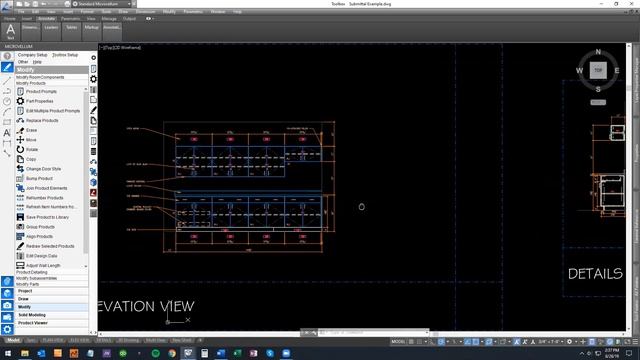Expand Modify Room Components section

pyautogui.click(x=51, y=77)
